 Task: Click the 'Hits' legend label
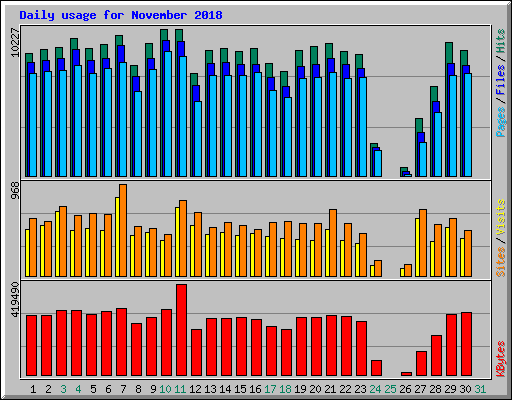[500, 41]
